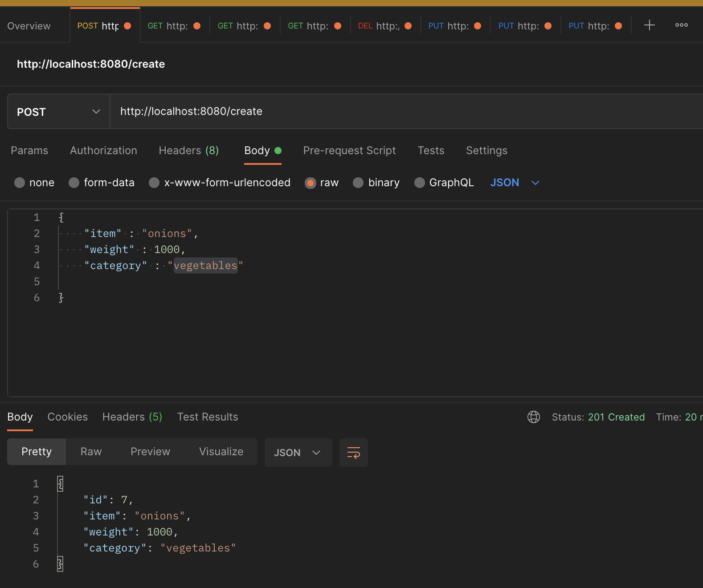Open the response Cookies tab
This screenshot has height=588, width=703.
click(x=68, y=417)
